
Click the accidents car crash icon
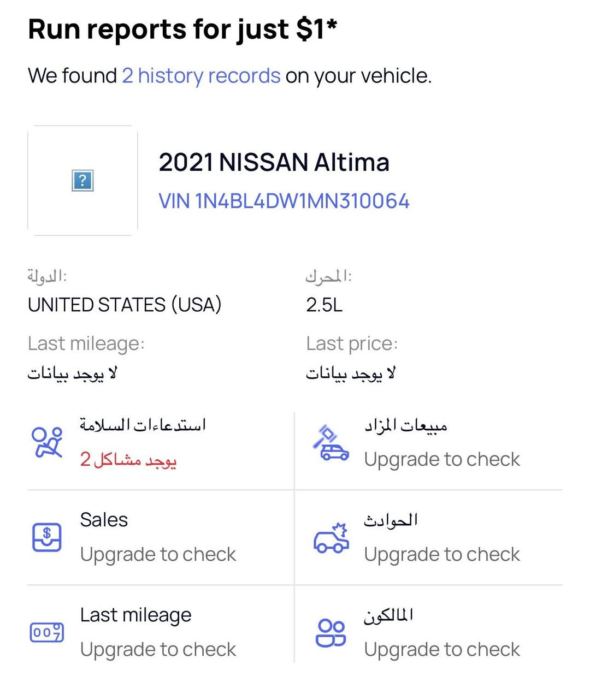pos(331,538)
